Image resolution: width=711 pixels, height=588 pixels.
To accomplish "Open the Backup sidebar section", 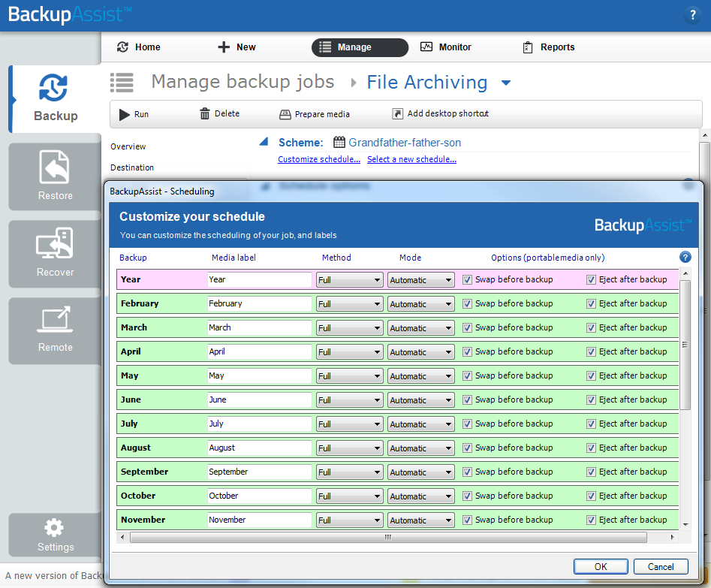I will [56, 98].
